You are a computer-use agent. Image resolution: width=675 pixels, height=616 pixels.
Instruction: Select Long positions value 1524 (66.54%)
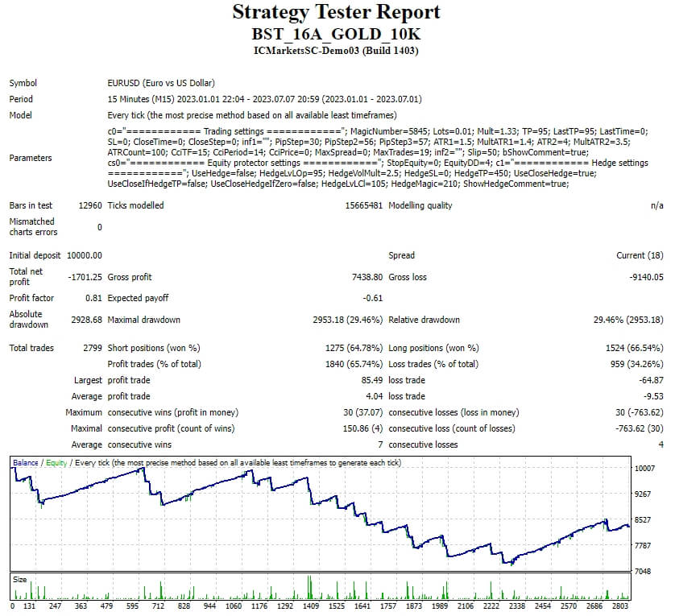pos(635,348)
